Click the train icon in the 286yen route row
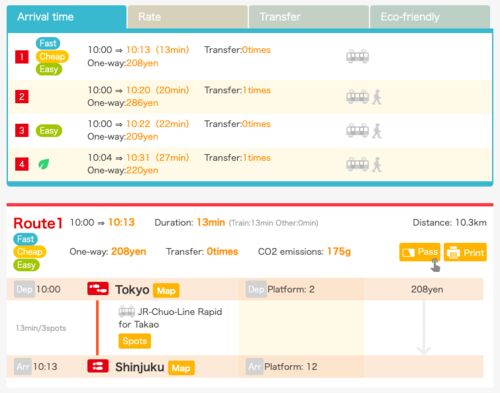Viewport: 500px width, 393px height. point(357,97)
